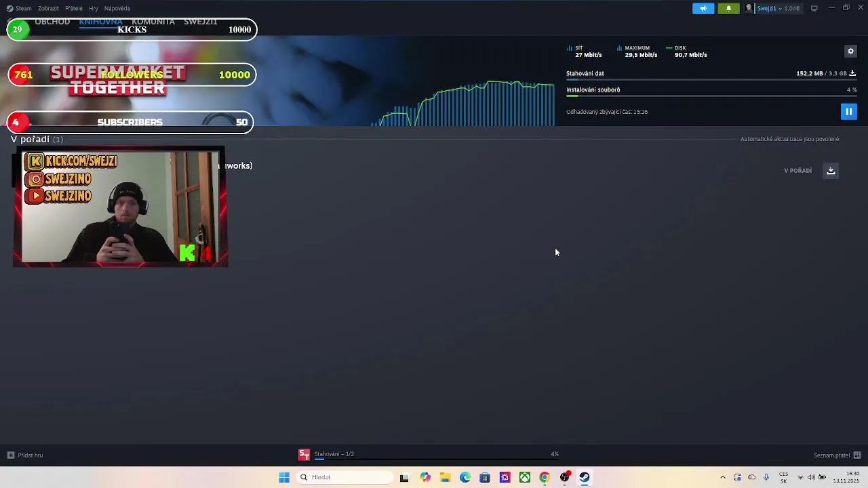This screenshot has width=868, height=488.
Task: Open Google Chrome from the taskbar
Action: click(545, 477)
